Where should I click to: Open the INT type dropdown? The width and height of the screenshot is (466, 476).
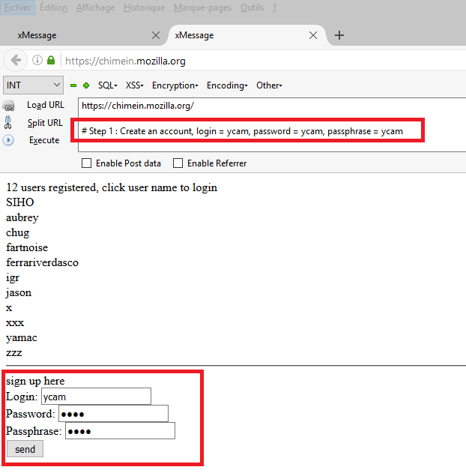click(x=33, y=85)
